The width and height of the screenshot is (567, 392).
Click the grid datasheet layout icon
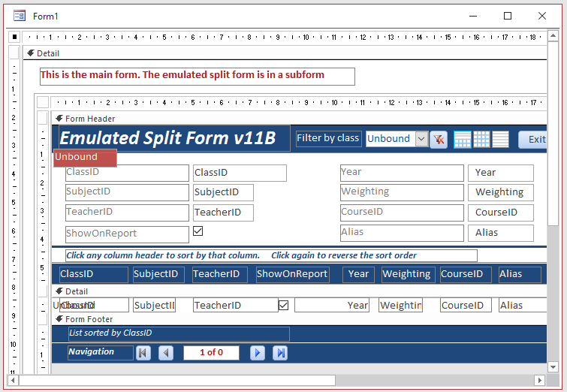pyautogui.click(x=481, y=139)
